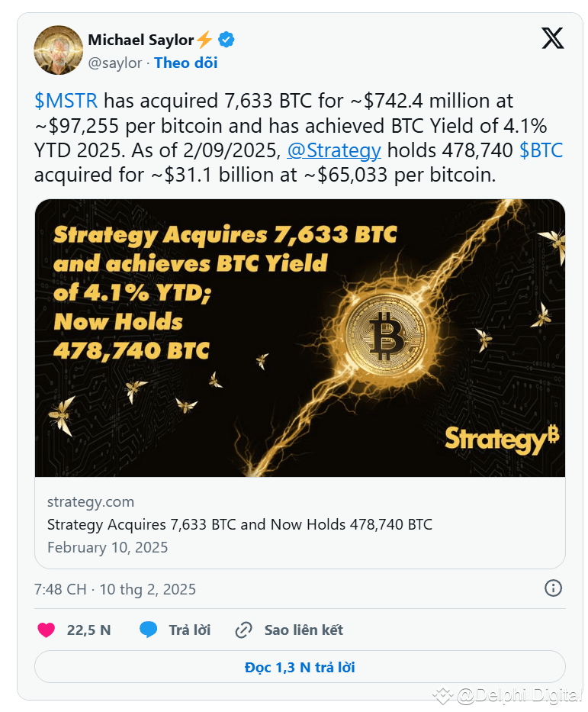Screen dimensions: 588x712
Task: Click "Đọc 1,3 N trả lời" button
Action: [x=300, y=667]
